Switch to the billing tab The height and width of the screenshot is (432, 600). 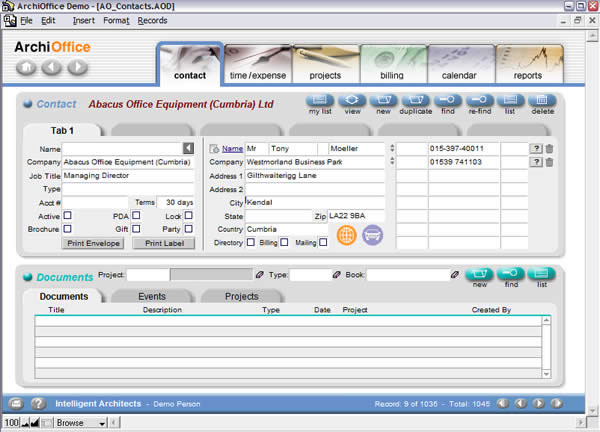coord(393,64)
